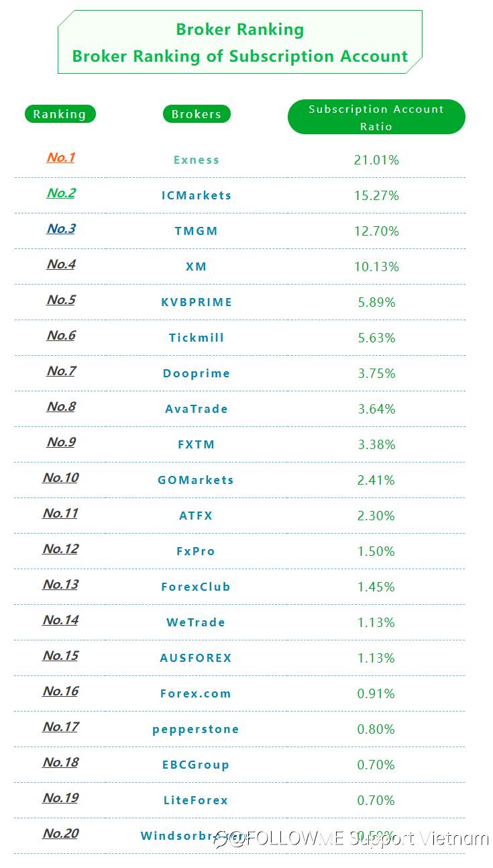Click the ICMarkets broker name
Viewport: 493px width, 868px height.
point(197,195)
